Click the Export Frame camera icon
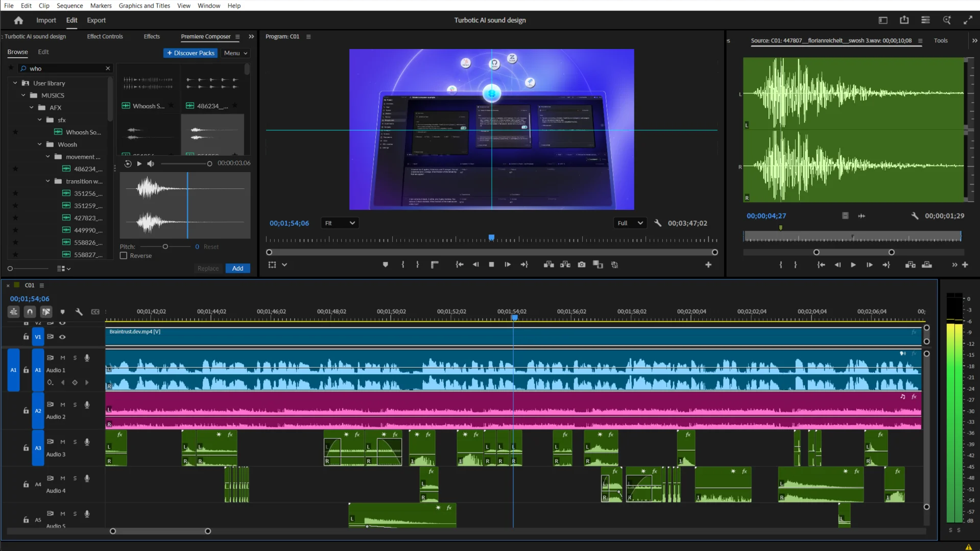Image resolution: width=980 pixels, height=551 pixels. tap(581, 265)
